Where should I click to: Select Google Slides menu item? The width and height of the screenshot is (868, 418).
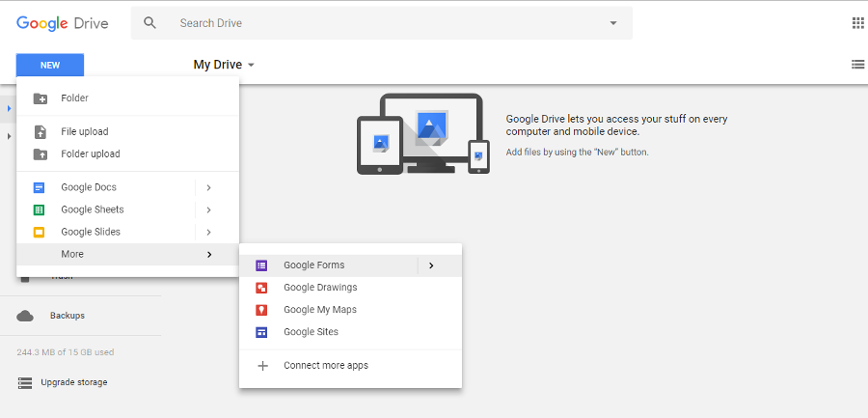pyautogui.click(x=128, y=232)
